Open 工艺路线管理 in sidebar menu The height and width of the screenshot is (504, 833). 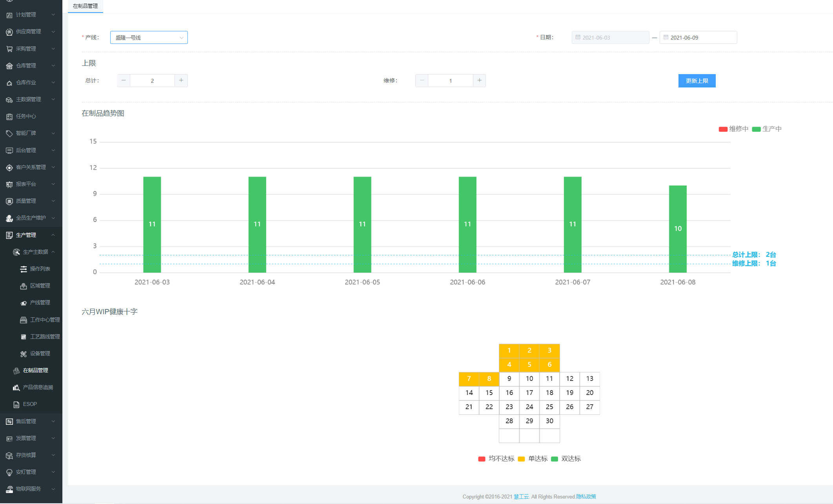pos(45,337)
